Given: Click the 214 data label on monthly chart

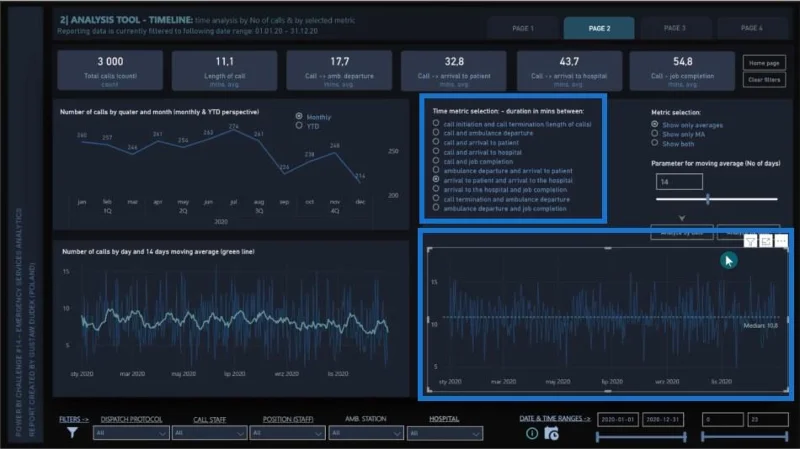Looking at the screenshot, I should [360, 176].
